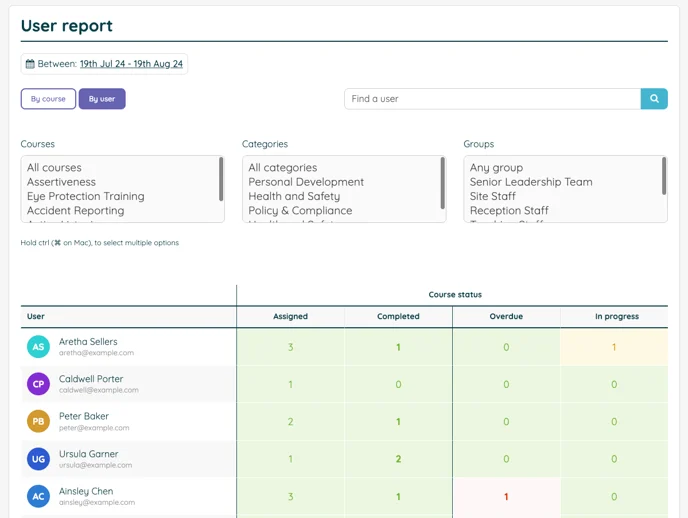The image size is (688, 518).
Task: Click Peter Baker's PB avatar
Action: click(38, 421)
